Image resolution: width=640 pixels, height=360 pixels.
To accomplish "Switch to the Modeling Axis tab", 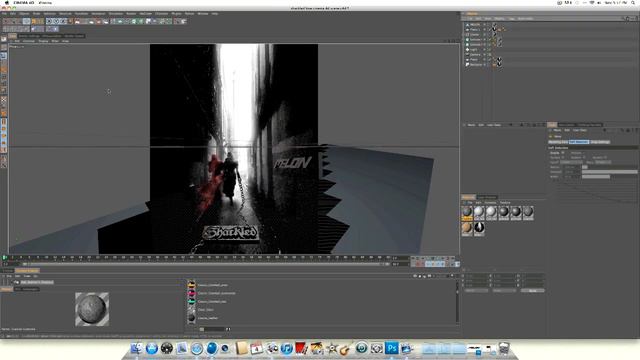I will pyautogui.click(x=558, y=142).
